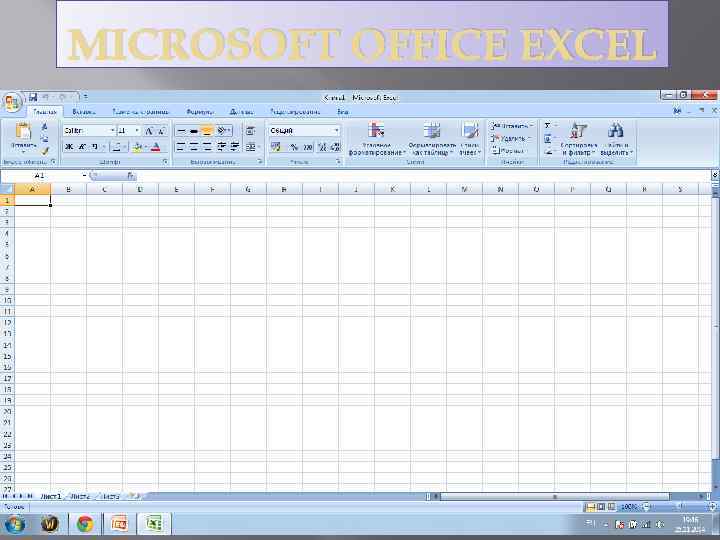
Task: Click the Clear eraser icon
Action: point(547,151)
